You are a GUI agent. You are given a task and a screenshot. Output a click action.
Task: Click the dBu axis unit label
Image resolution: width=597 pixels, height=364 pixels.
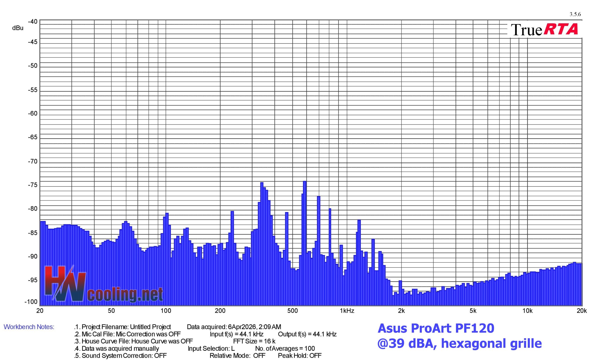pyautogui.click(x=18, y=28)
